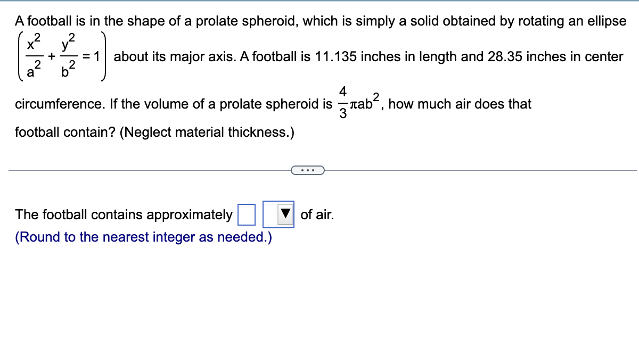Viewport: 639px width, 364px height.
Task: Click 'The football contains approximately' label
Action: (123, 214)
